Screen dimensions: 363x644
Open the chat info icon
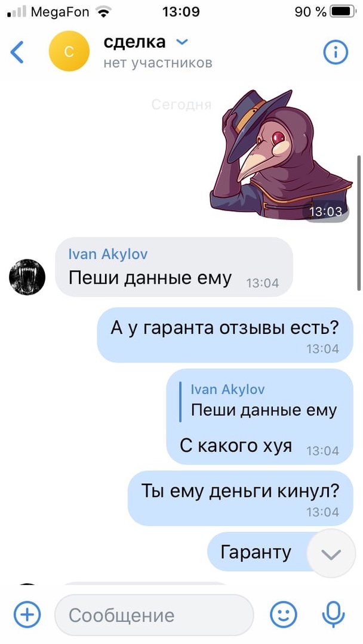336,52
